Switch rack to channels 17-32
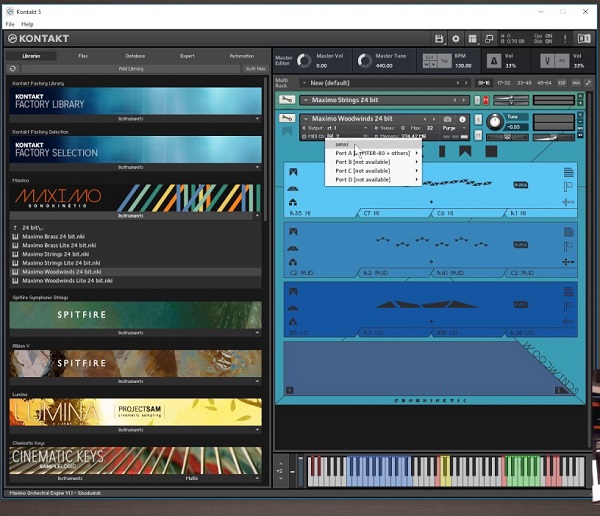The image size is (600, 516). coord(504,83)
